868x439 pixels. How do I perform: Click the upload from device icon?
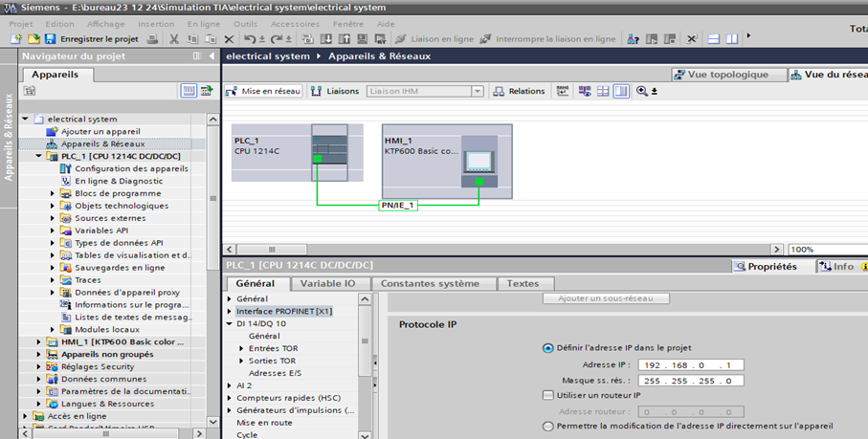[345, 39]
